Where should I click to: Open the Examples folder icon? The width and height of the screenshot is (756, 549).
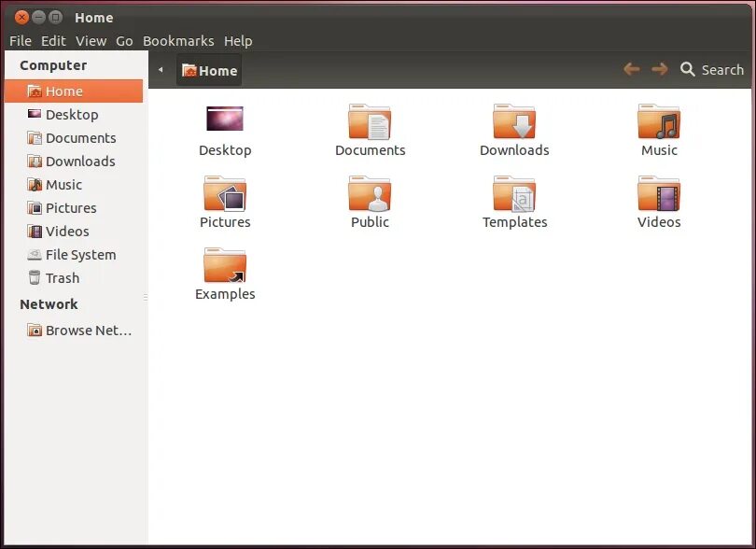pyautogui.click(x=225, y=268)
